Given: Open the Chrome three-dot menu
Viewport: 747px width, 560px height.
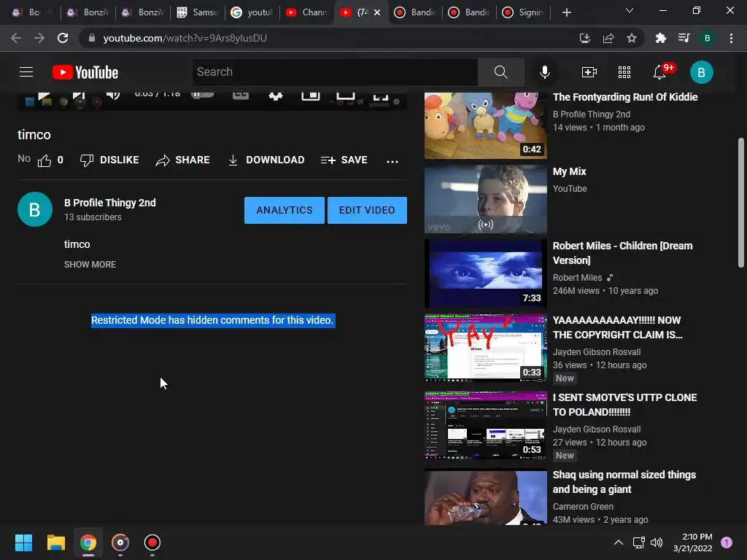Looking at the screenshot, I should point(731,38).
